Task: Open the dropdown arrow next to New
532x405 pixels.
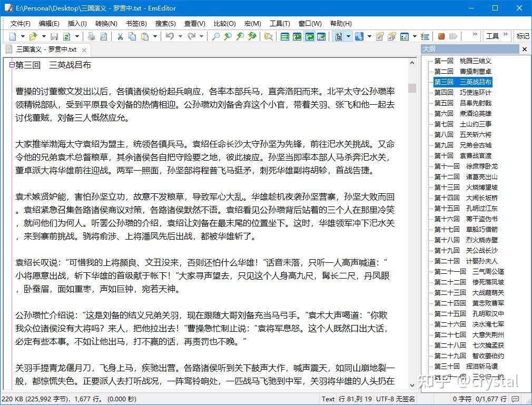Action: pos(23,36)
